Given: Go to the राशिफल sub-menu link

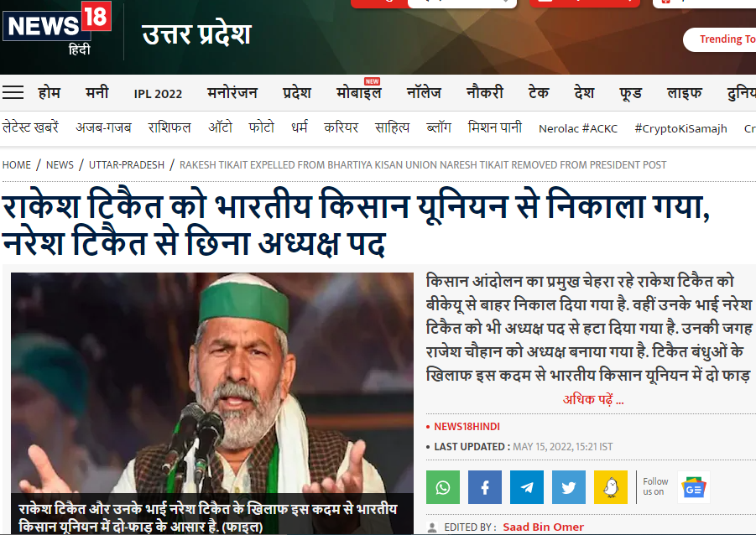Looking at the screenshot, I should pos(169,127).
